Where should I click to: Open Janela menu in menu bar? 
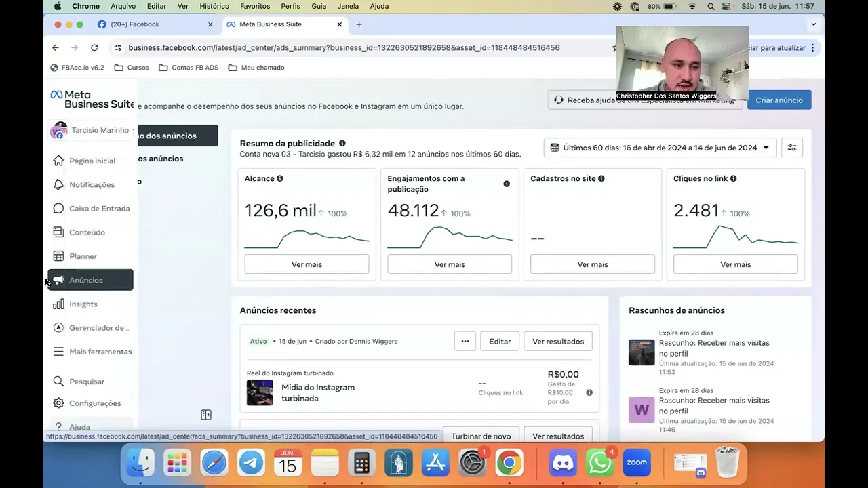tap(348, 6)
